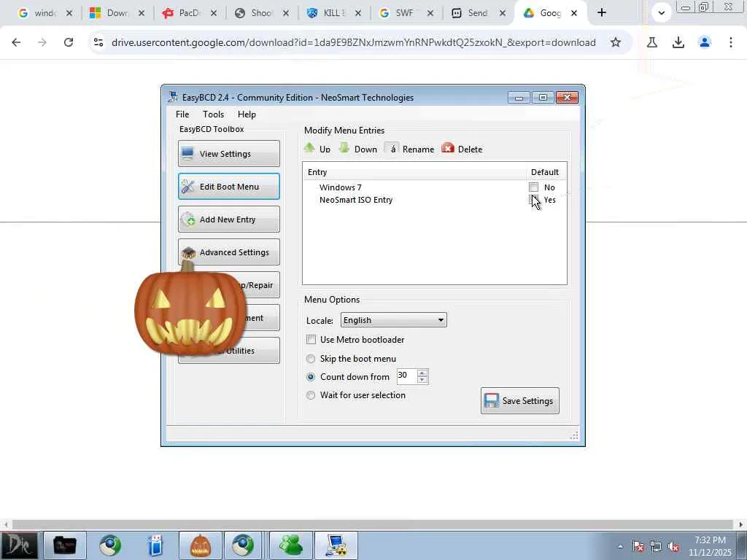Open Add New Entry panel
The image size is (747, 560).
(x=228, y=219)
